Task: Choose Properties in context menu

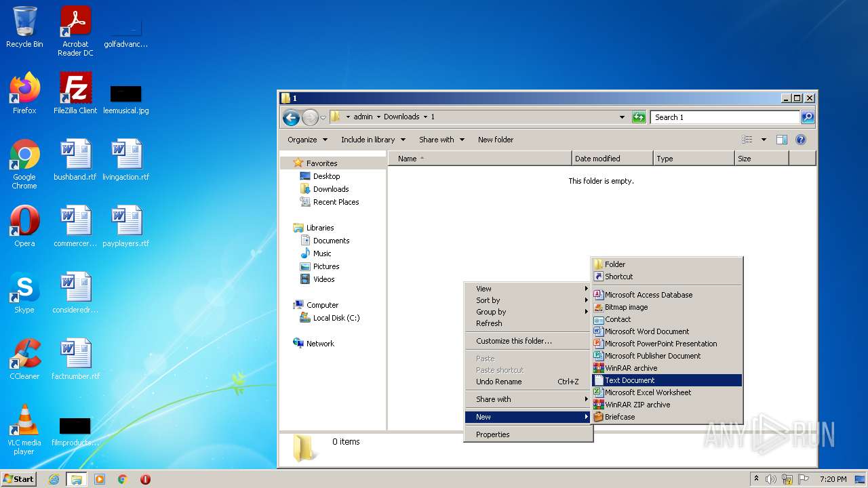Action: point(528,434)
